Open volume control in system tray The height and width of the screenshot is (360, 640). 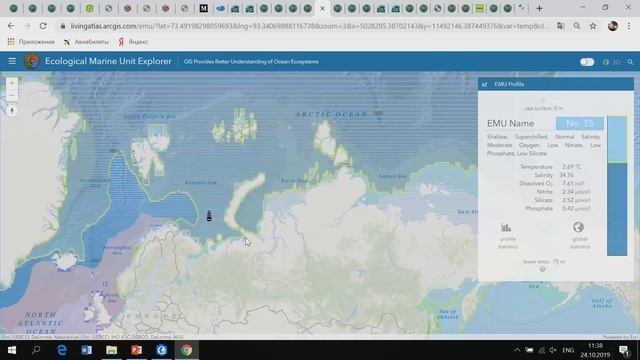point(553,350)
